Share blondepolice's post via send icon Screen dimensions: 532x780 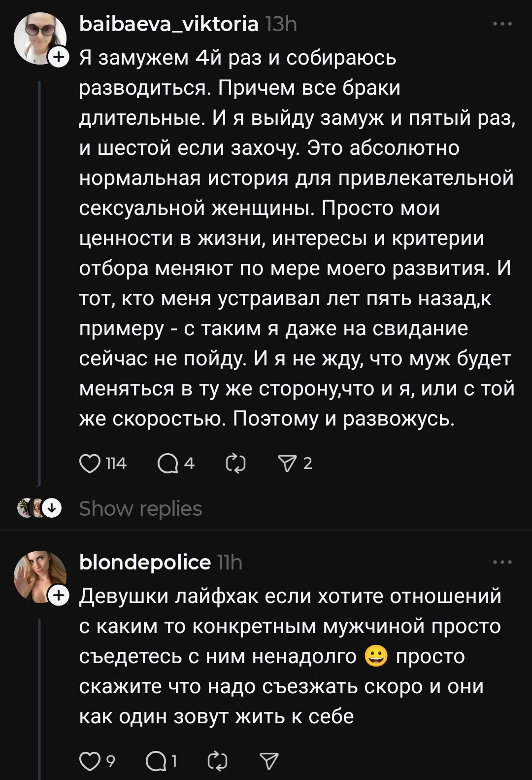(x=269, y=762)
